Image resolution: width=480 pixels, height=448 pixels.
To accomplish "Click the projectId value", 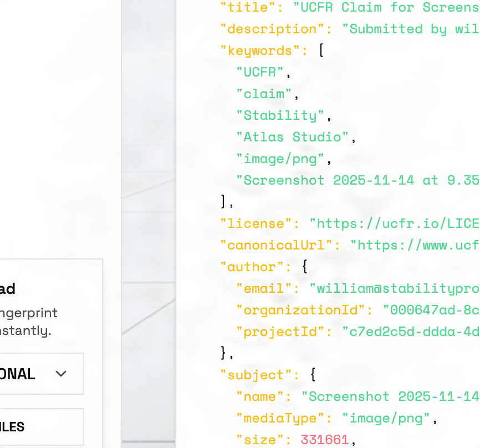I will click(x=410, y=332).
